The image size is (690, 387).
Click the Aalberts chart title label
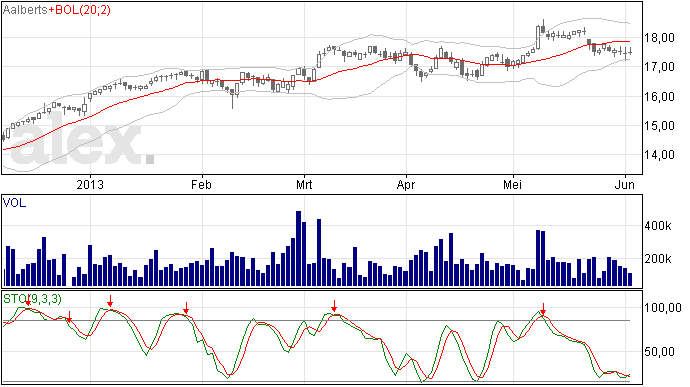coord(25,9)
